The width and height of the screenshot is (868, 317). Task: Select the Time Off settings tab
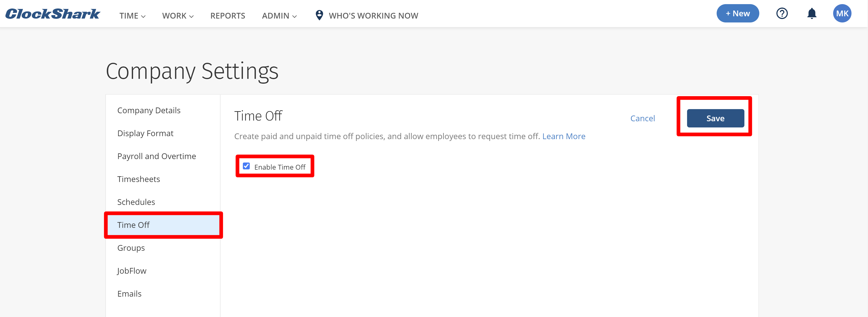tap(163, 225)
